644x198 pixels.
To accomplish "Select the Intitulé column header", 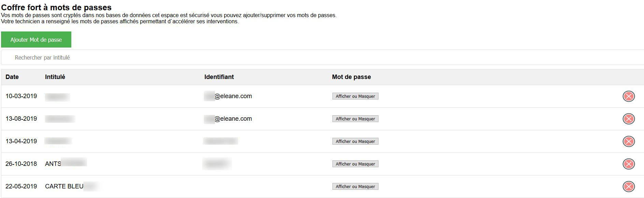I will pyautogui.click(x=55, y=77).
